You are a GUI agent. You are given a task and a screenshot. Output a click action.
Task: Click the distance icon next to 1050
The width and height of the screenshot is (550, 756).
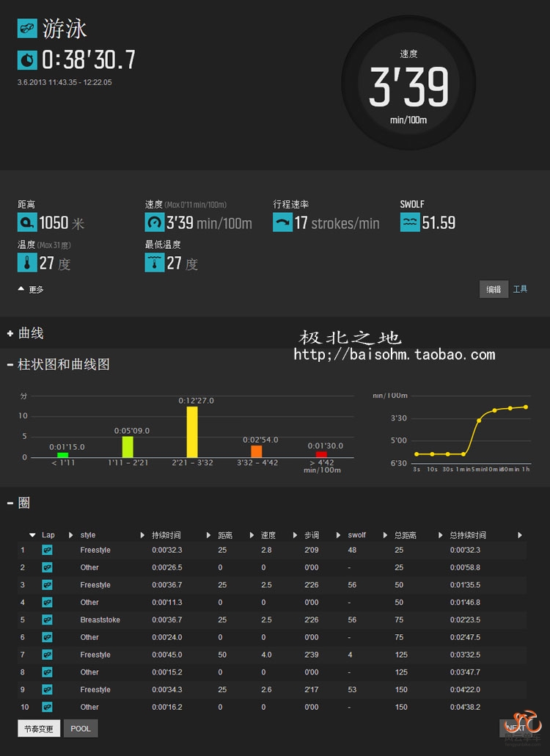(27, 222)
